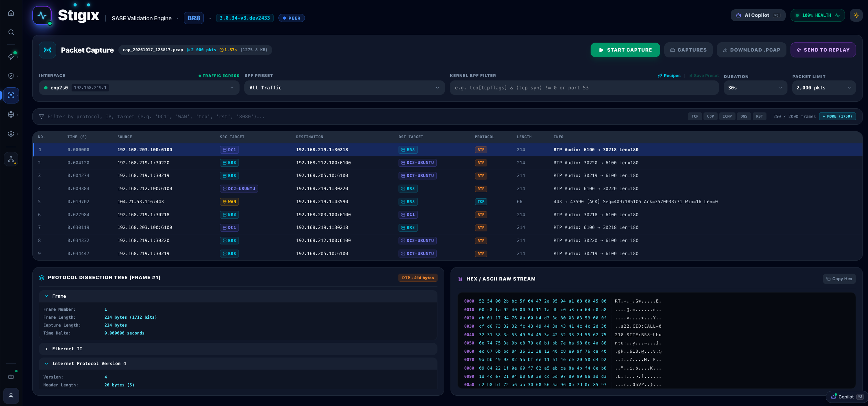Click hex offset 0040 row

coord(563,335)
